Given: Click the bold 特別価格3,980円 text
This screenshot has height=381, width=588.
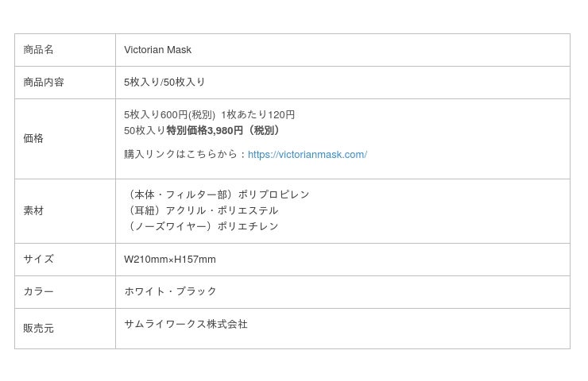Looking at the screenshot, I should click(x=205, y=131).
